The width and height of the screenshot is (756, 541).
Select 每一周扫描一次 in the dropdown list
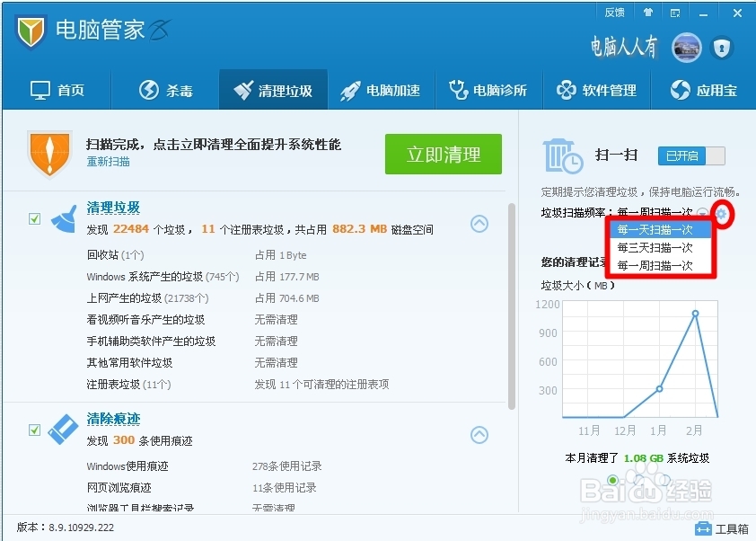tap(661, 265)
